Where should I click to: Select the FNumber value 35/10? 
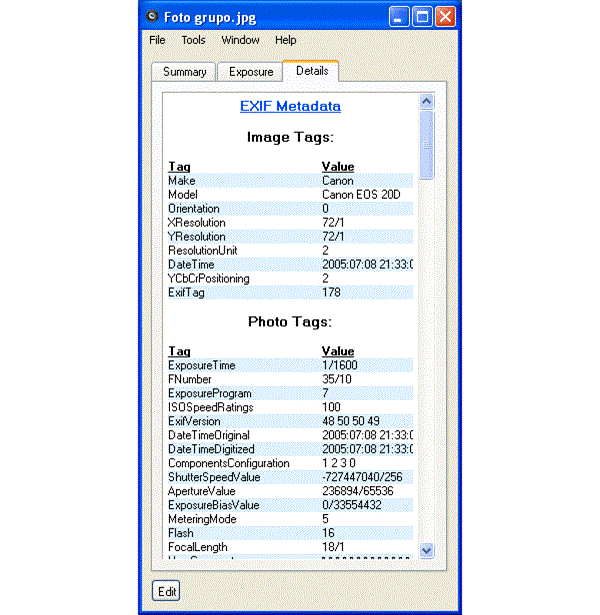(337, 379)
